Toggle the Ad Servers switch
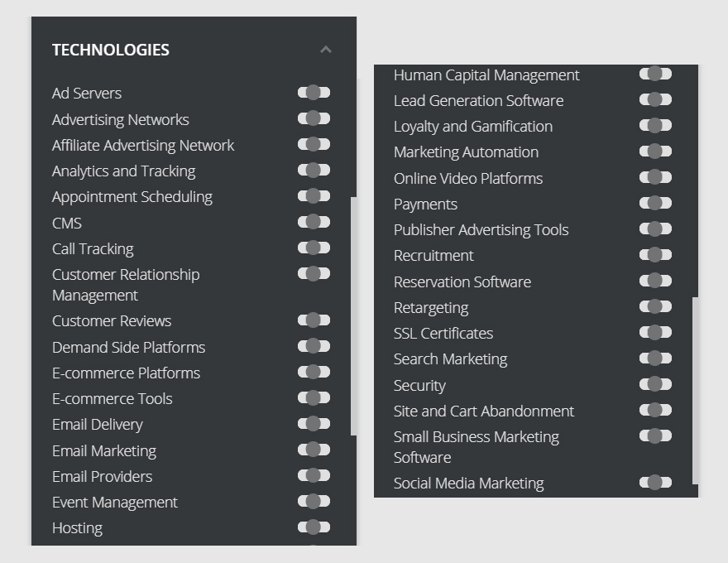Image resolution: width=728 pixels, height=563 pixels. click(x=314, y=93)
